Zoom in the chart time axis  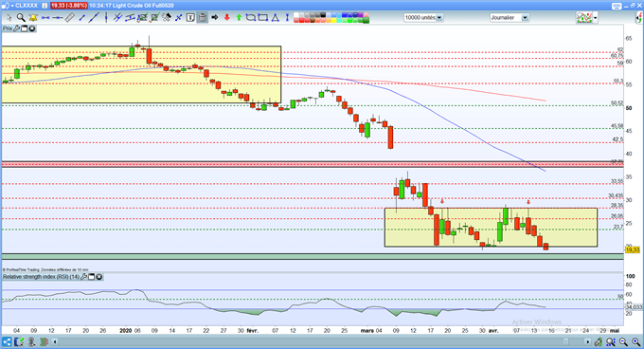(x=636, y=341)
